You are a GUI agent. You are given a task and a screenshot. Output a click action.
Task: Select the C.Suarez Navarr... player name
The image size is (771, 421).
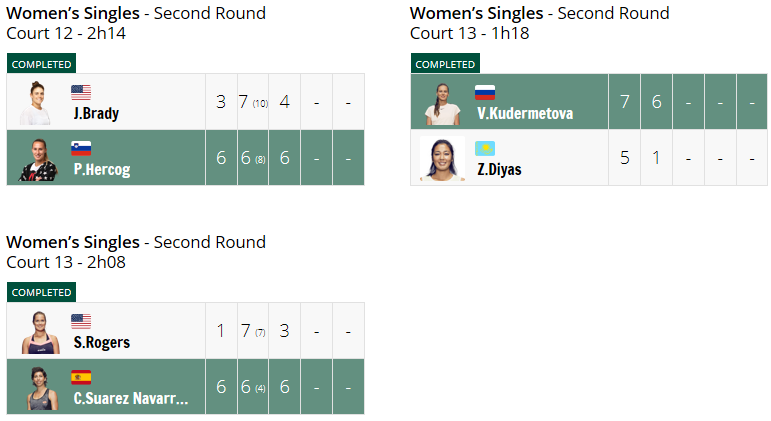point(131,398)
